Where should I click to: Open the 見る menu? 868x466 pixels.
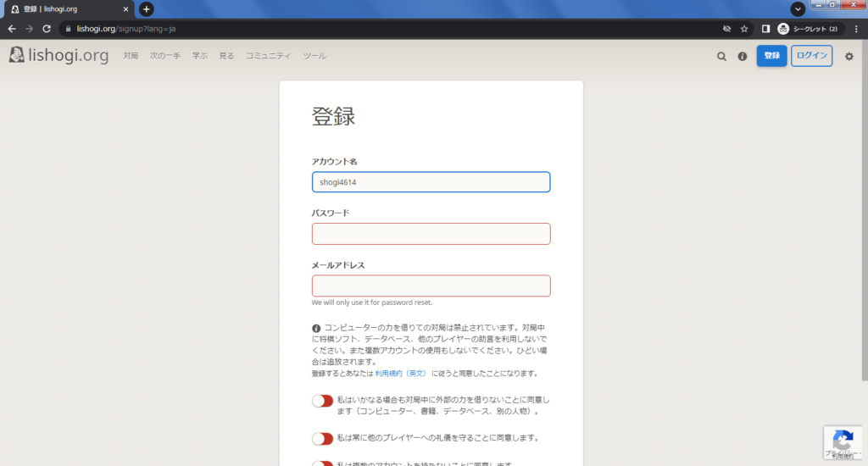pos(226,56)
